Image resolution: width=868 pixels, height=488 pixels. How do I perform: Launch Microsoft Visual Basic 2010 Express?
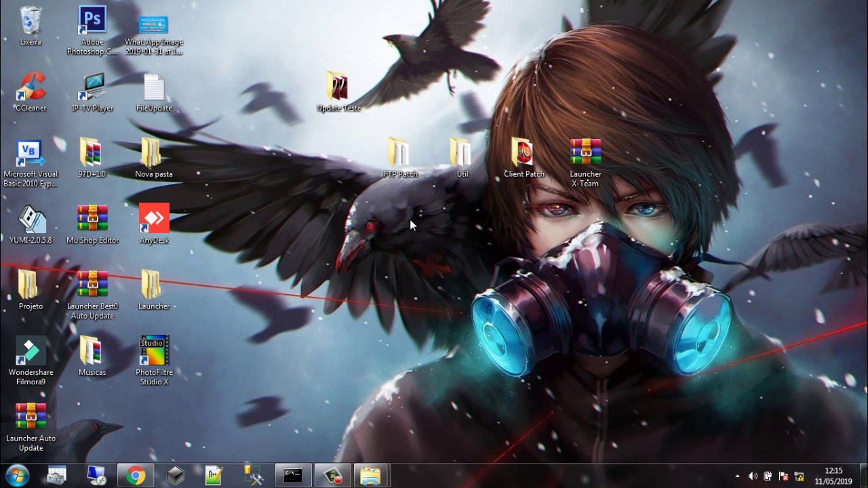coord(31,163)
